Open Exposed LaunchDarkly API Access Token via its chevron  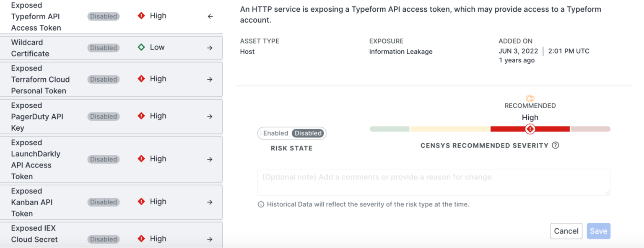pos(210,159)
